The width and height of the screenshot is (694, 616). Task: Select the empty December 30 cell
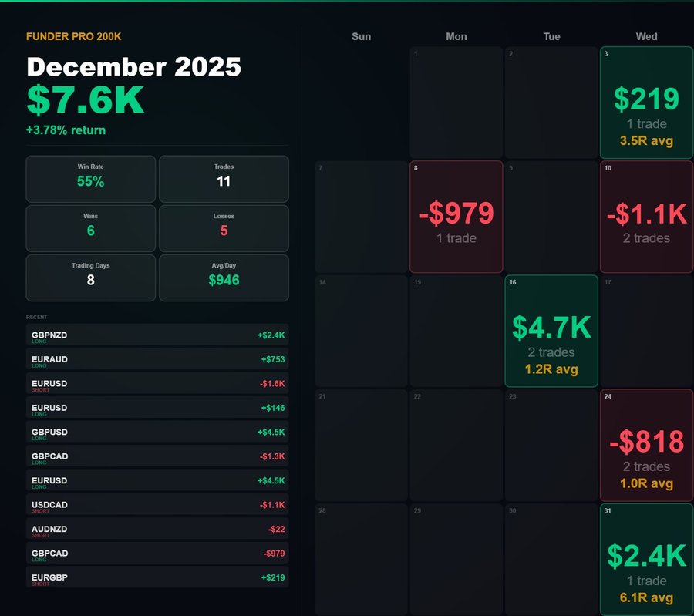(x=551, y=560)
